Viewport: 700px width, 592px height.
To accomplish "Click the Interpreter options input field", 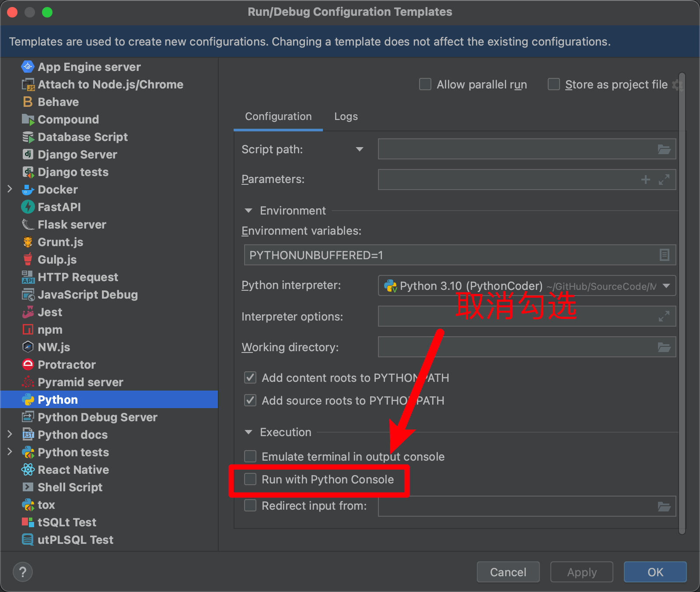I will point(527,316).
